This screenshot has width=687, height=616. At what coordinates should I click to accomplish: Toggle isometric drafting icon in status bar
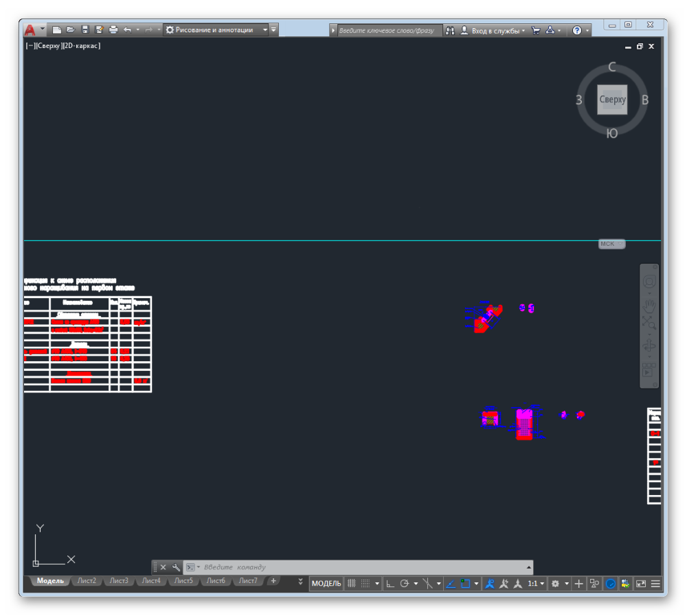[427, 584]
